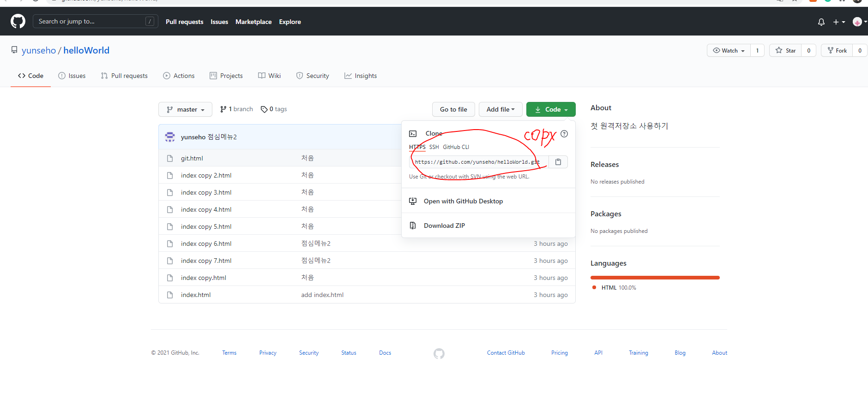Open the user avatar menu
868x410 pixels.
coord(859,22)
